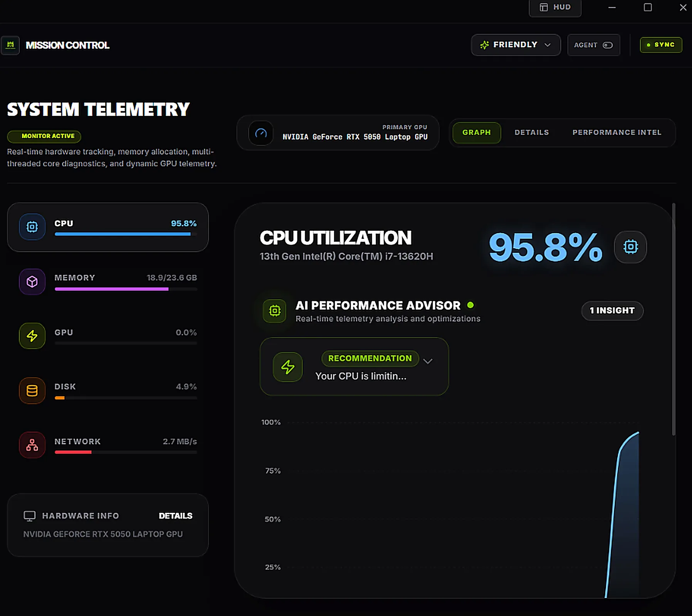Screen dimensions: 692x616
Task: Click the sparkle icon in Friendly selector
Action: (484, 45)
